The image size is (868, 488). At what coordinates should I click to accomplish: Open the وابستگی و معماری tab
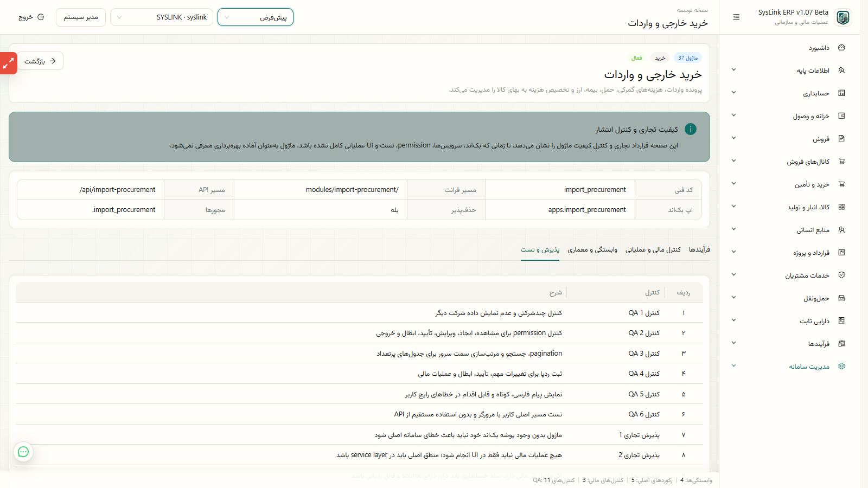(592, 249)
